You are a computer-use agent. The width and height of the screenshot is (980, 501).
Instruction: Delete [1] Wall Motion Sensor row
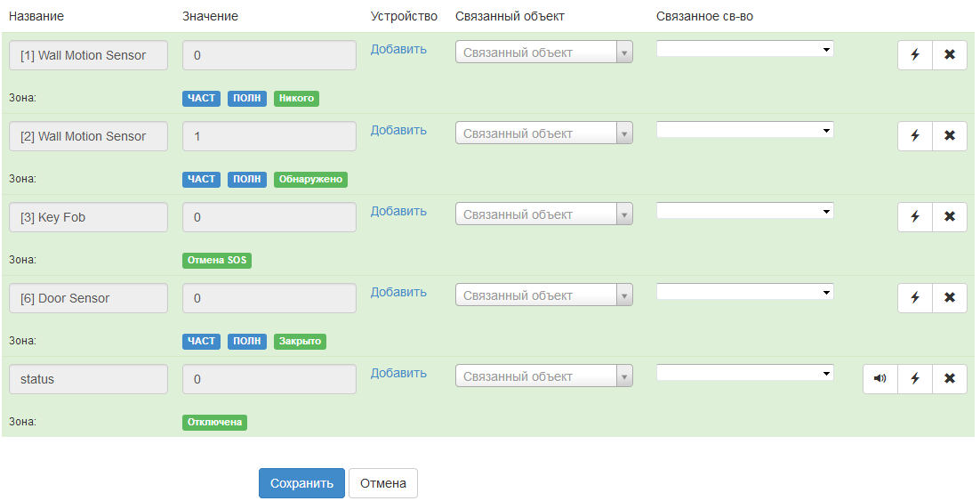tap(950, 54)
